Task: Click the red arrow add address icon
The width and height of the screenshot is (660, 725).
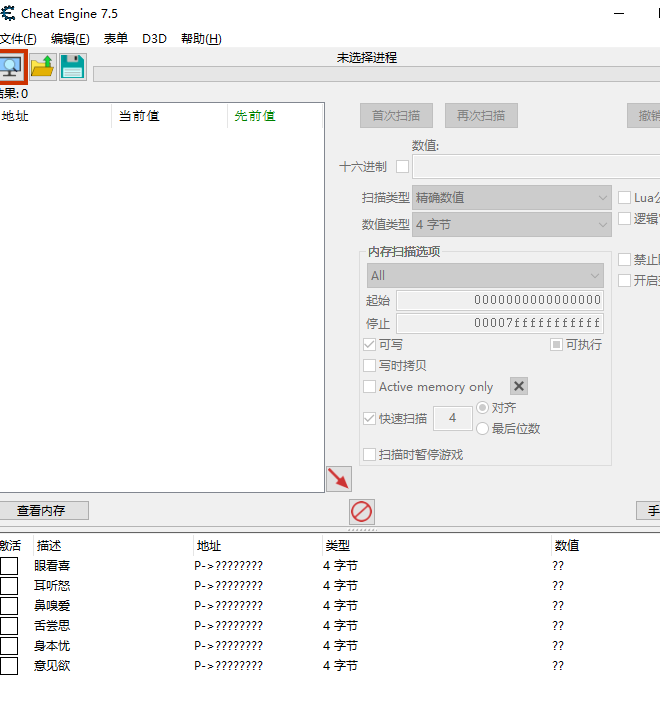Action: click(x=339, y=479)
